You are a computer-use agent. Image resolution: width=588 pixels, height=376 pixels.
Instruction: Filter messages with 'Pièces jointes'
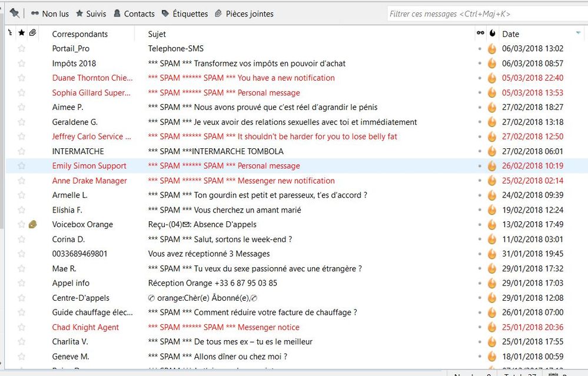tap(244, 14)
